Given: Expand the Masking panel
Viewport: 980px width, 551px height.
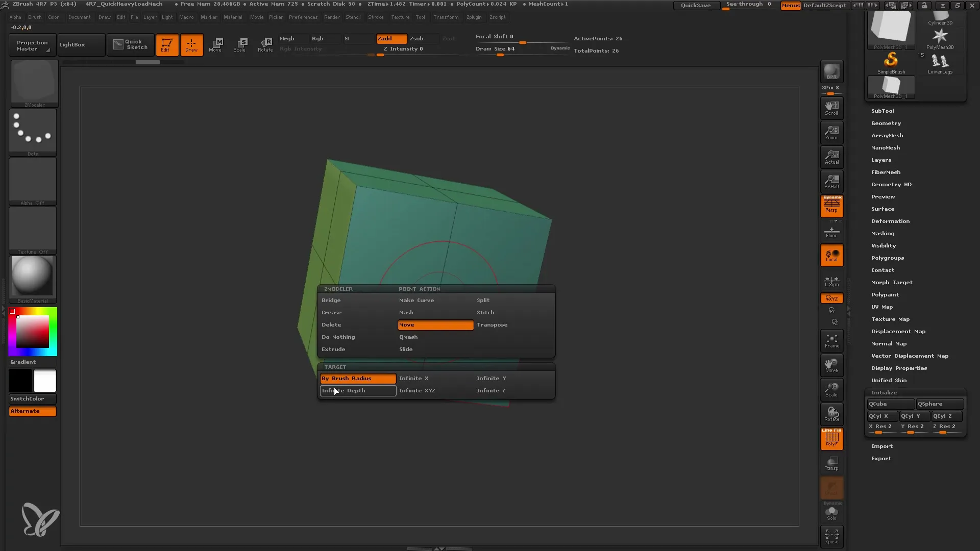Looking at the screenshot, I should coord(883,233).
